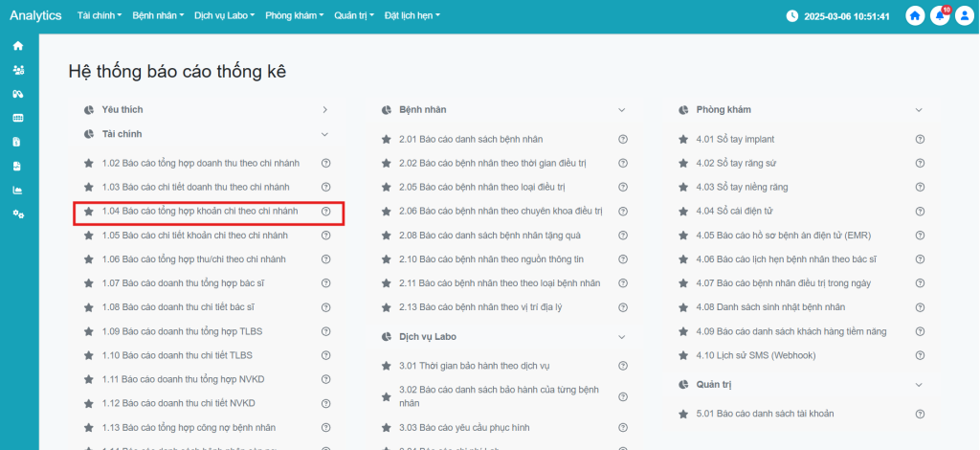Viewport: 980px width, 450px height.
Task: Collapse the Phòng khám report section
Action: point(920,110)
